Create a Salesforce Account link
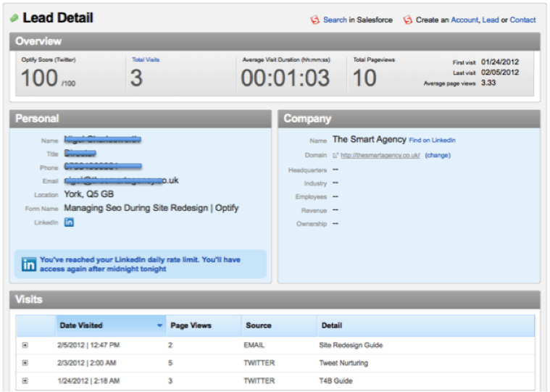 [464, 20]
